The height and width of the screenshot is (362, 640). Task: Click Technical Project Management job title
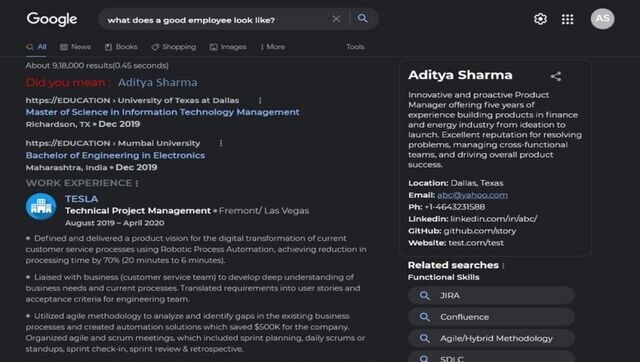tap(138, 211)
